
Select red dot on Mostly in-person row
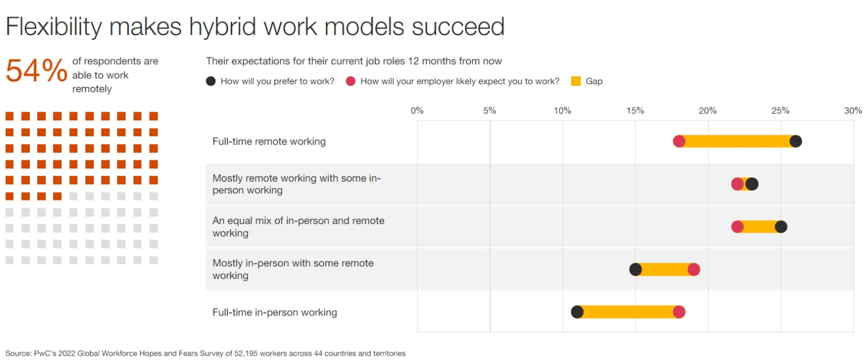pos(693,270)
